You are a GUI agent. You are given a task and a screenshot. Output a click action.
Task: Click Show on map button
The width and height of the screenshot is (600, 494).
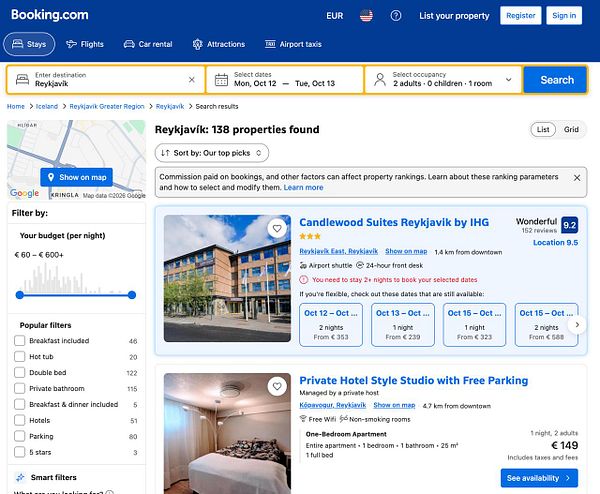point(77,177)
